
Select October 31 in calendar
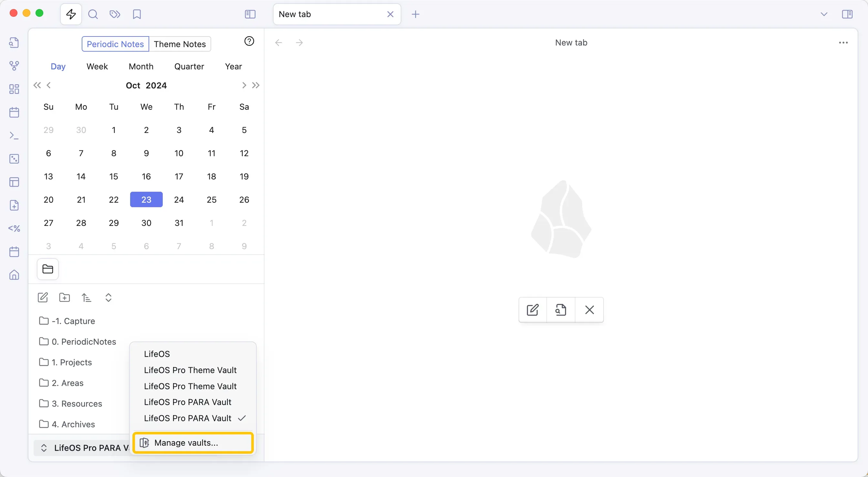(x=179, y=223)
